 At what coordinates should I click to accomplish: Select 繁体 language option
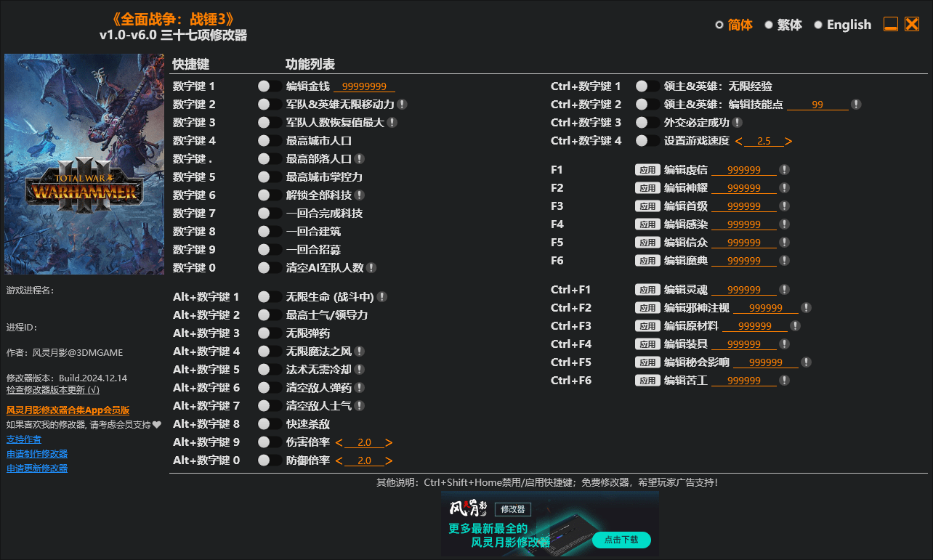point(783,25)
